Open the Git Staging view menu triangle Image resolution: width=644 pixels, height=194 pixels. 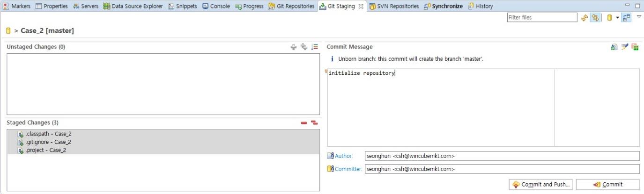pos(639,17)
